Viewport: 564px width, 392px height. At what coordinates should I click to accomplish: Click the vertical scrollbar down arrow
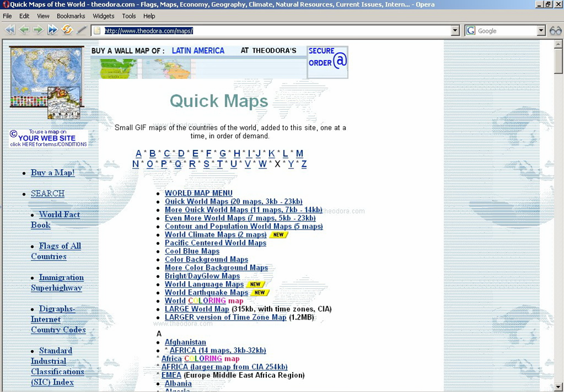(x=559, y=387)
